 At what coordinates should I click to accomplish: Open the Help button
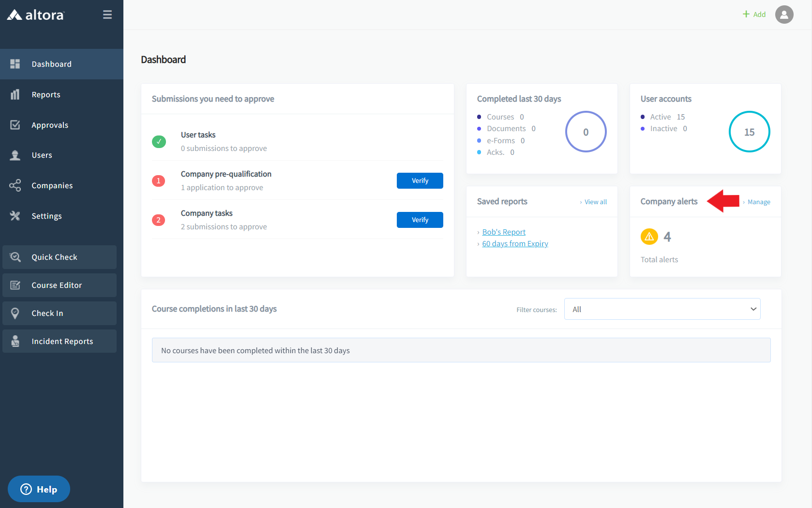pyautogui.click(x=39, y=489)
